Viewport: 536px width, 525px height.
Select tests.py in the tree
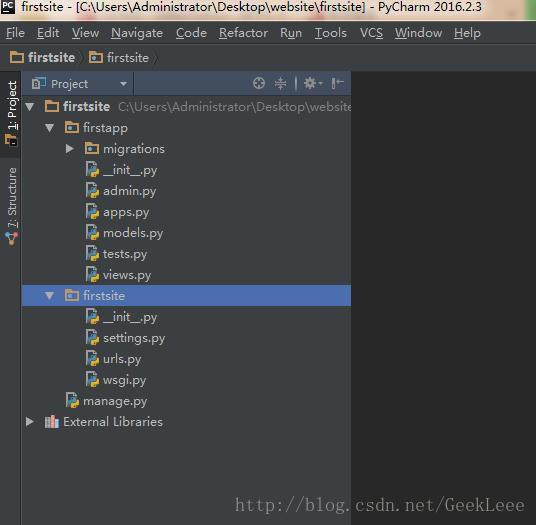coord(186,254)
